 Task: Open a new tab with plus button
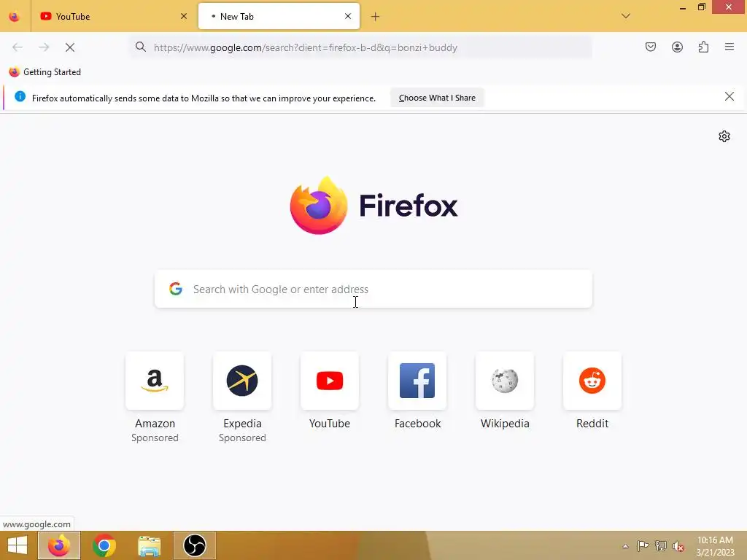tap(376, 17)
